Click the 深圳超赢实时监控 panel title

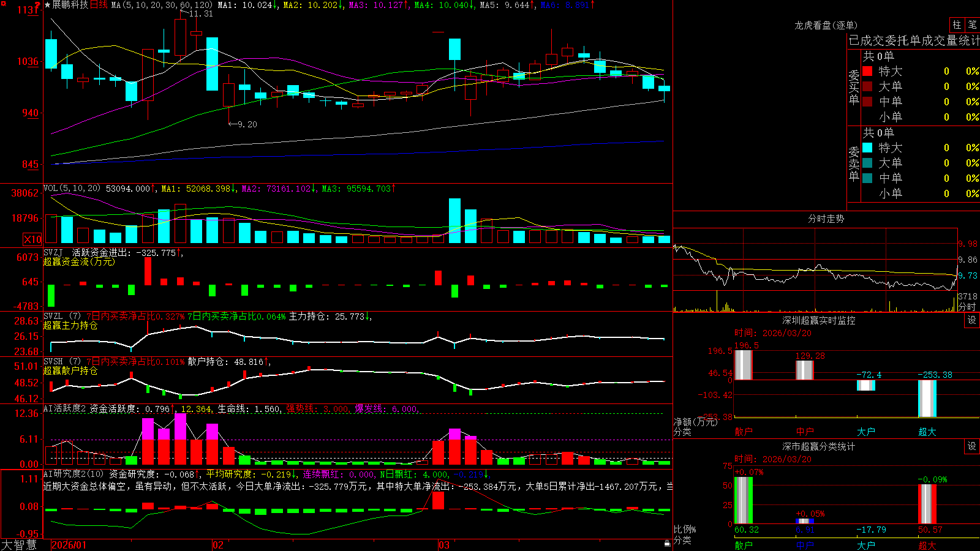tap(818, 320)
